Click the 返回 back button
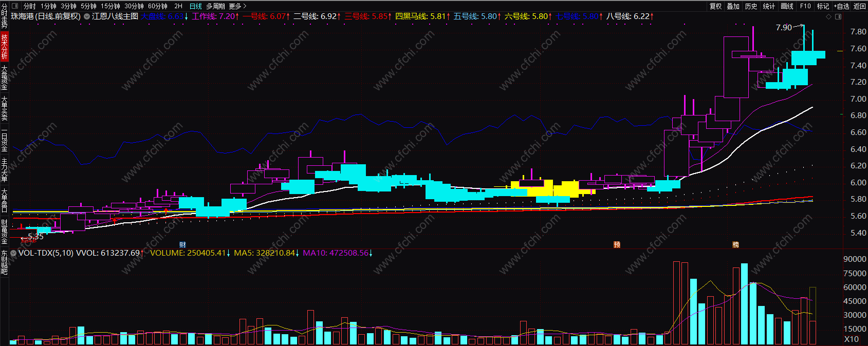The height and width of the screenshot is (346, 868). click(859, 6)
